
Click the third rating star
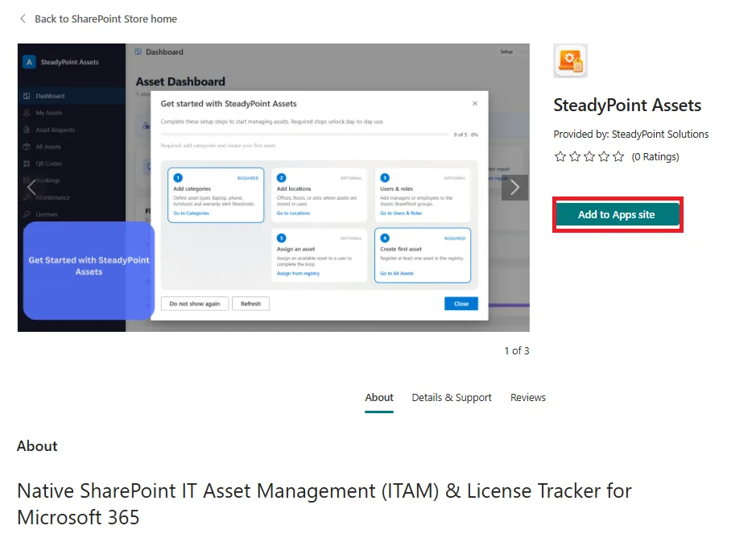click(589, 157)
